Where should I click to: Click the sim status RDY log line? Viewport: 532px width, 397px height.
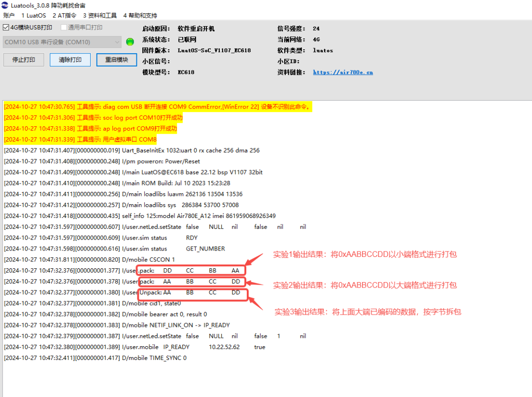(x=101, y=238)
